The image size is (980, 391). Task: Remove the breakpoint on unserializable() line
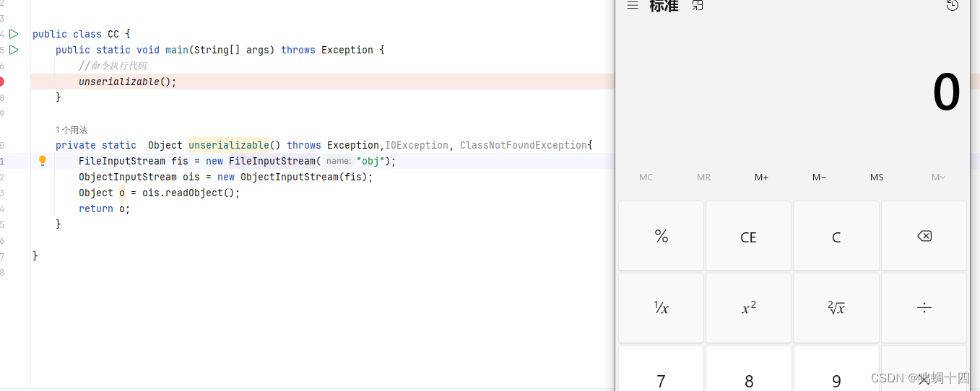[1, 82]
